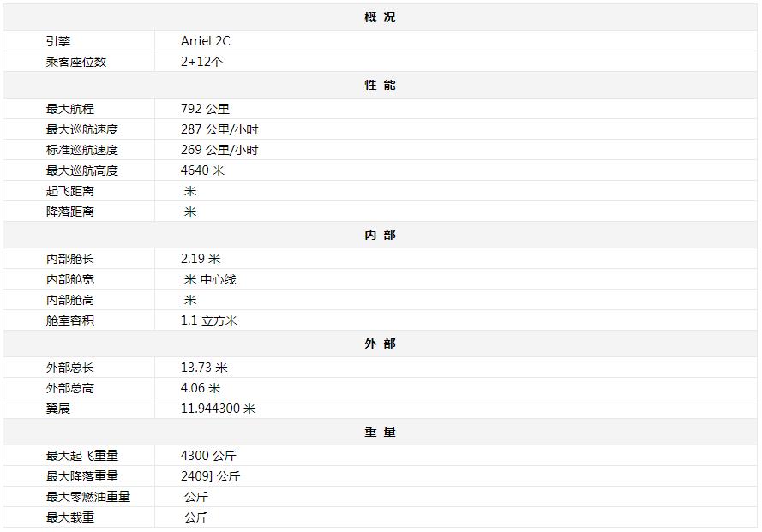Select the 外部 section header
The image size is (762, 532).
point(380,344)
